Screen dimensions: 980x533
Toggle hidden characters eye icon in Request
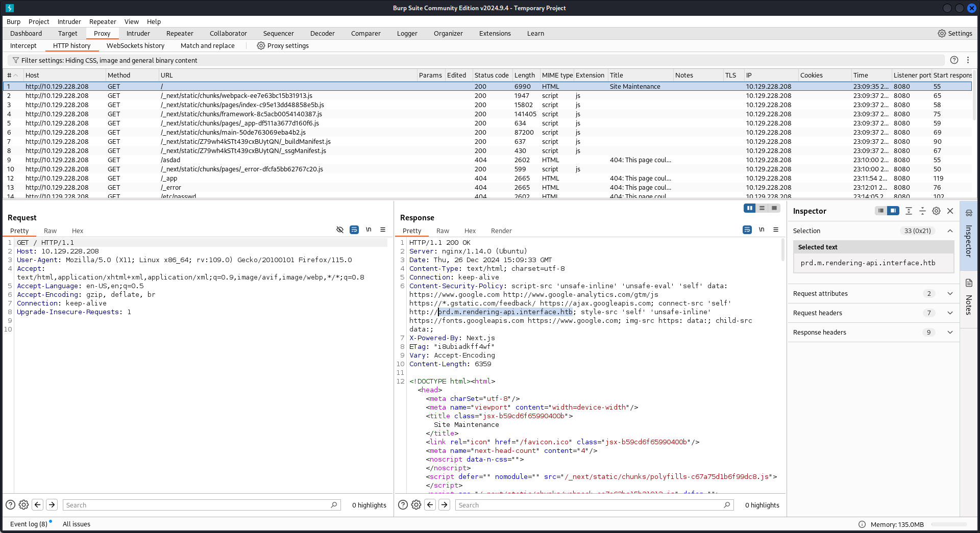[x=340, y=230]
